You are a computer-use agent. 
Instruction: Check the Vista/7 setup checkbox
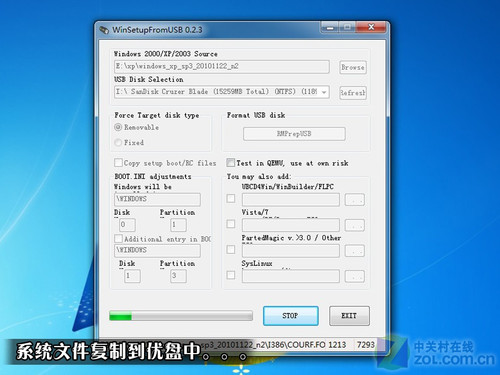231,224
